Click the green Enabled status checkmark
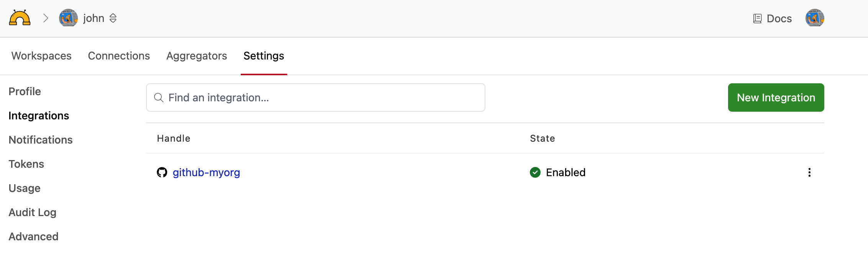 pos(535,172)
